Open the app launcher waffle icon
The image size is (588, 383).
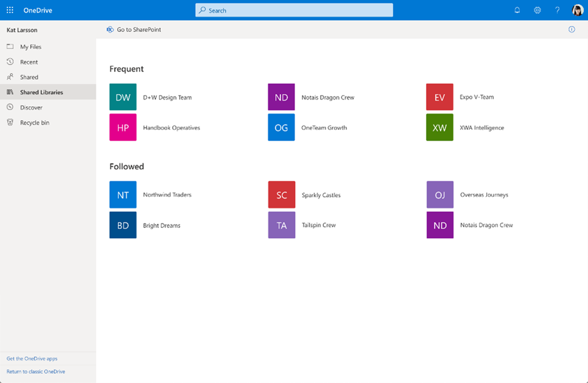point(10,10)
